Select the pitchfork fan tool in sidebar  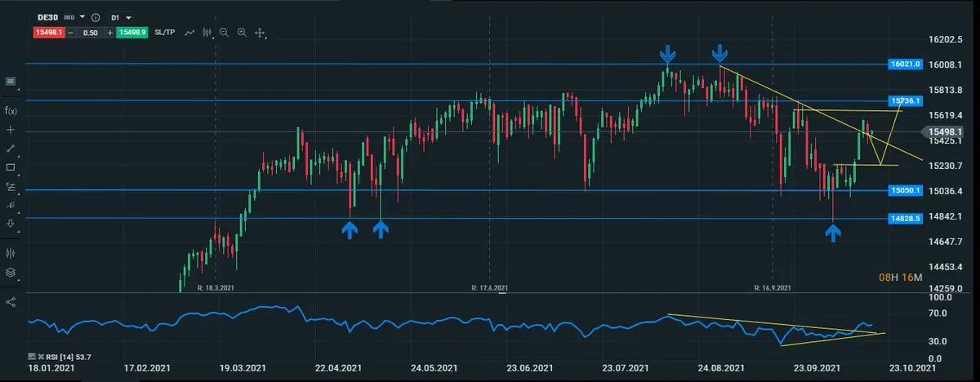coord(11,204)
